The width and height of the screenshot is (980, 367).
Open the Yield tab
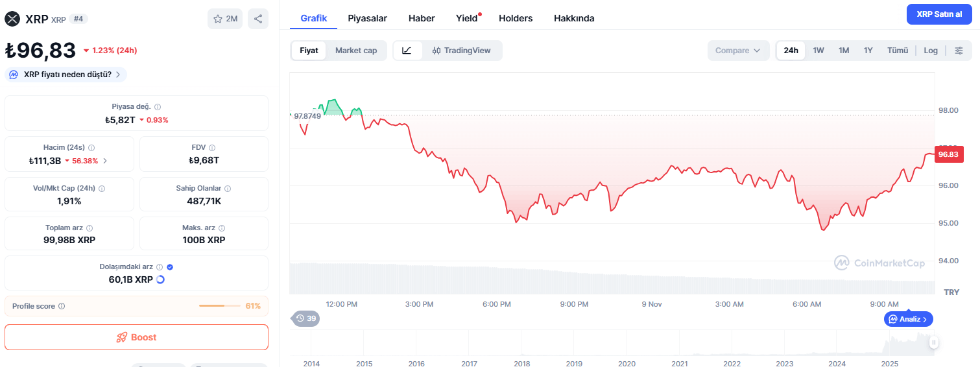coord(467,18)
